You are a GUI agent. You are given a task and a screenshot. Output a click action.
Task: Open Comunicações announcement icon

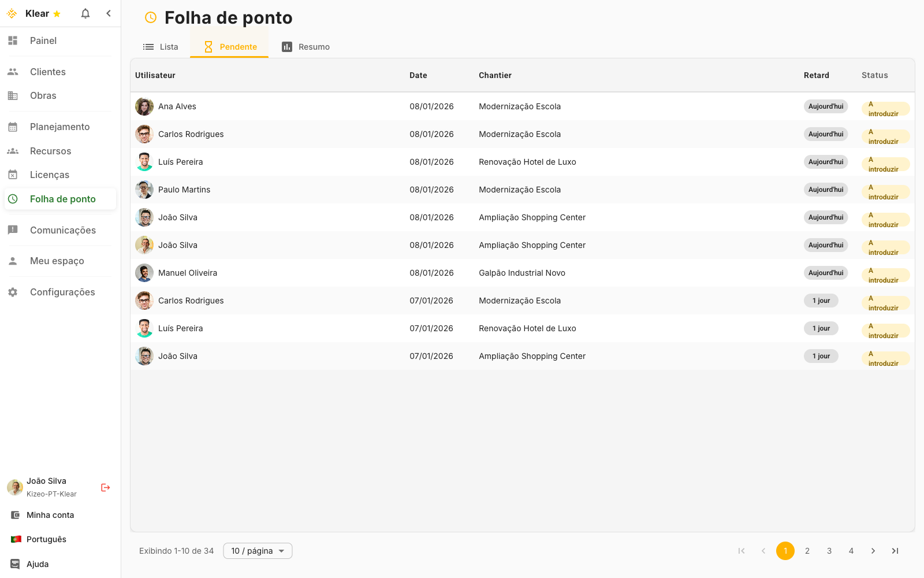13,230
